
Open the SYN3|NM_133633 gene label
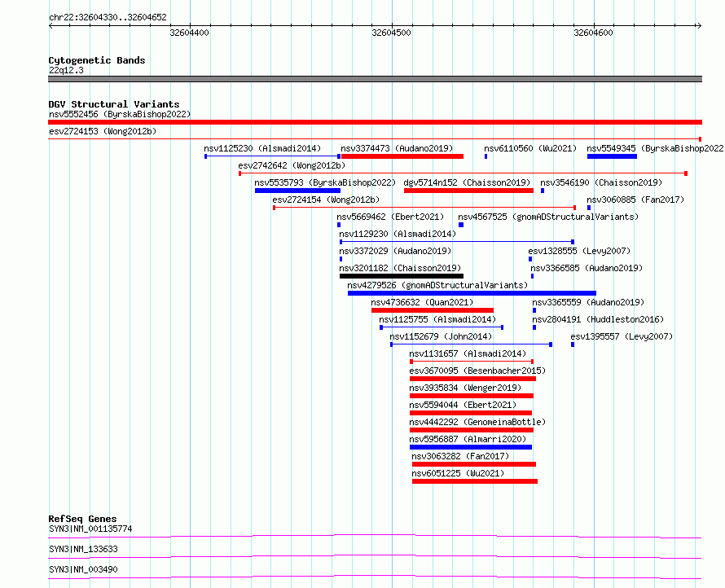83,549
